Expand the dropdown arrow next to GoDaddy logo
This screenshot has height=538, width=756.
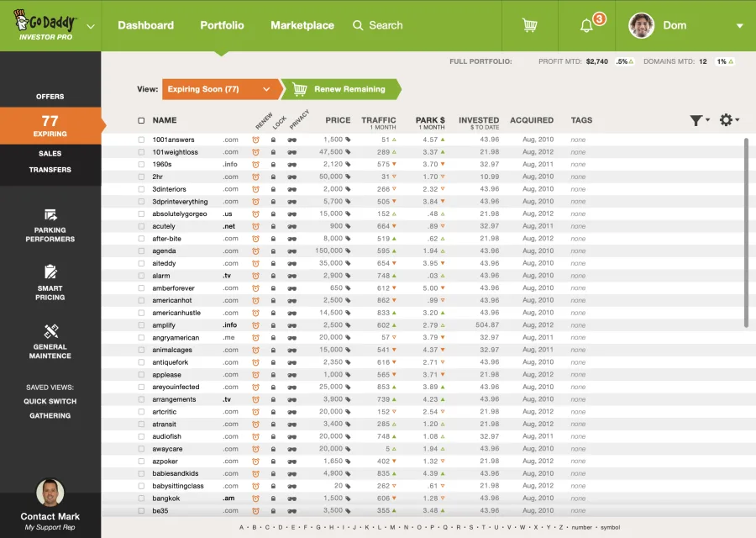[x=91, y=27]
